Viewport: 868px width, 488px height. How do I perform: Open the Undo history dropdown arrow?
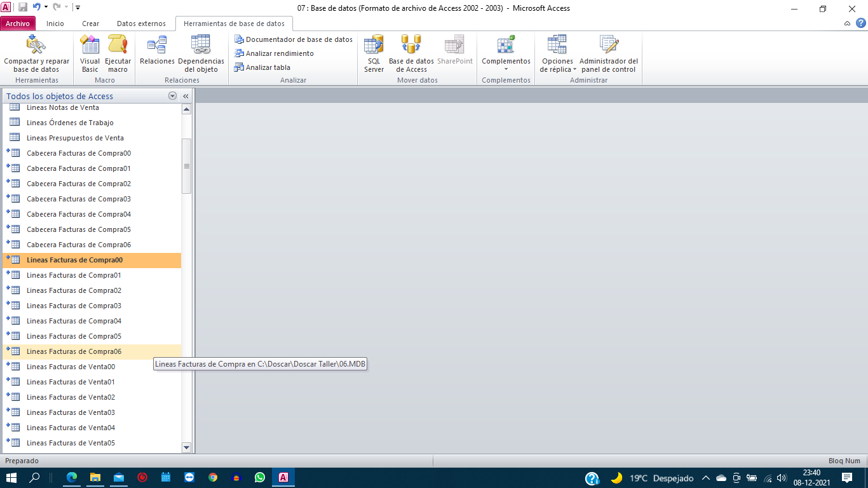point(46,8)
